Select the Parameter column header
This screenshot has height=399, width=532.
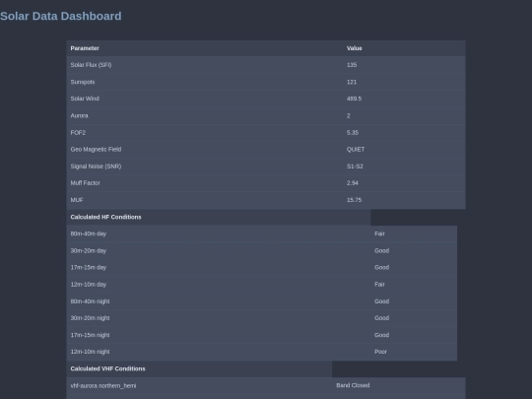(x=85, y=48)
